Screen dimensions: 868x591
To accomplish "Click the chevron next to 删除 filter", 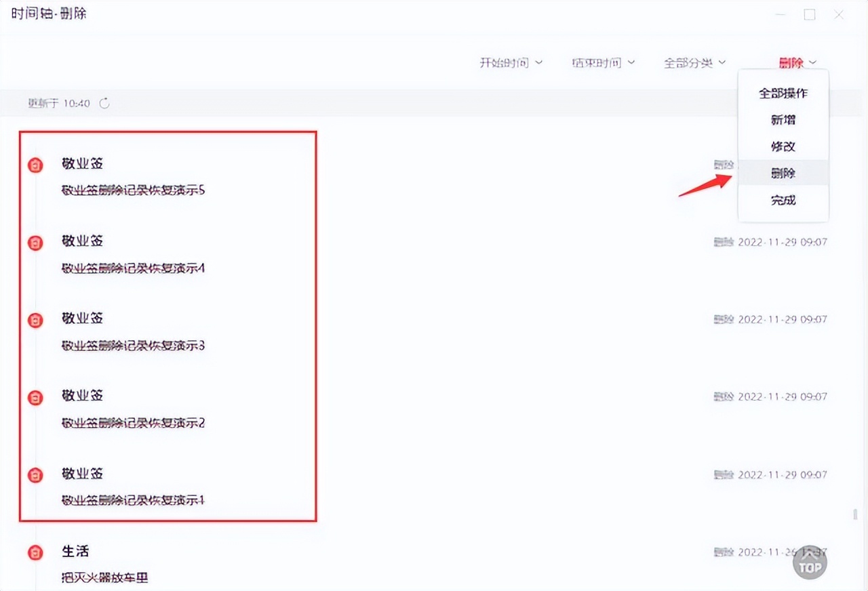I will pyautogui.click(x=814, y=62).
